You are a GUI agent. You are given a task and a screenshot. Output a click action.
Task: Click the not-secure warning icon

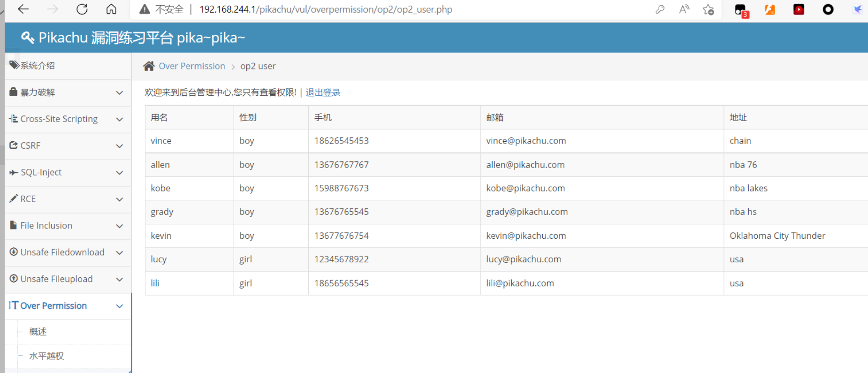pos(145,9)
